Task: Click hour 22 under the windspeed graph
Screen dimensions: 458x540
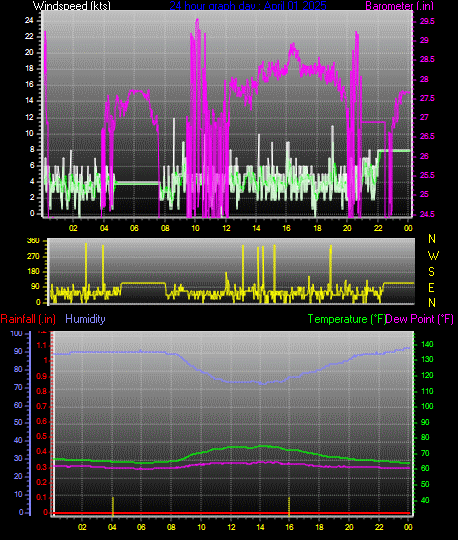Action: click(378, 228)
